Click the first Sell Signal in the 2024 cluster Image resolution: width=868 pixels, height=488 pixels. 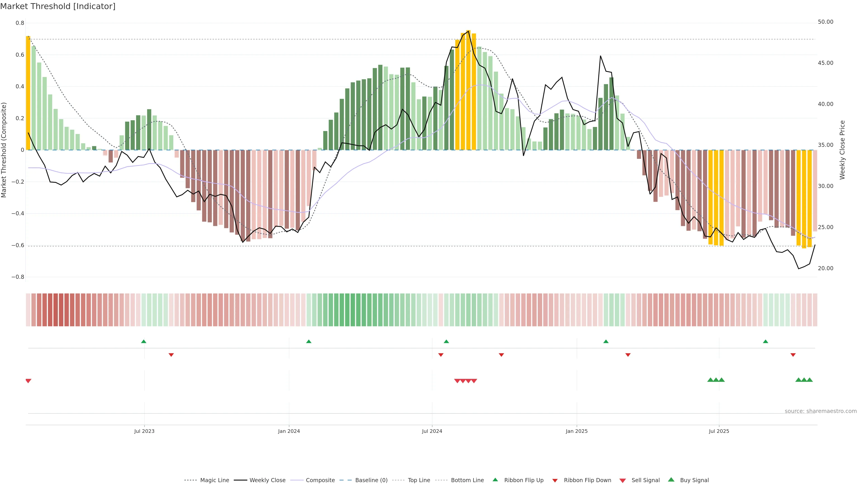[x=457, y=381]
